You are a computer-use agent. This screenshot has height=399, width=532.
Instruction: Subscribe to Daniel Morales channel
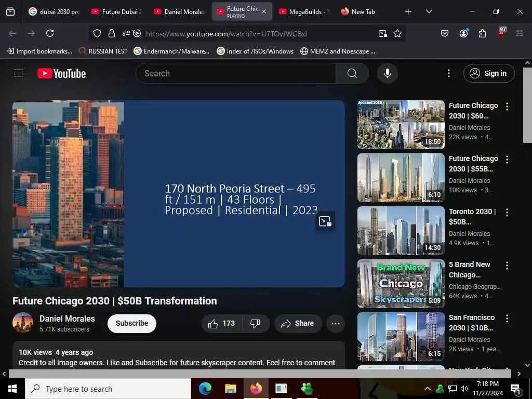tap(132, 323)
